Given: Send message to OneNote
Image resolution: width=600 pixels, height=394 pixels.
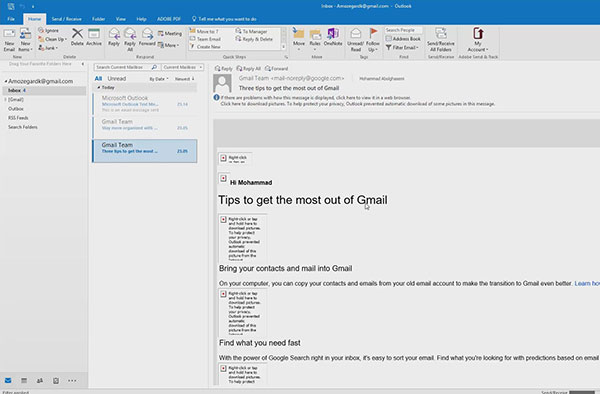Looking at the screenshot, I should click(x=333, y=37).
